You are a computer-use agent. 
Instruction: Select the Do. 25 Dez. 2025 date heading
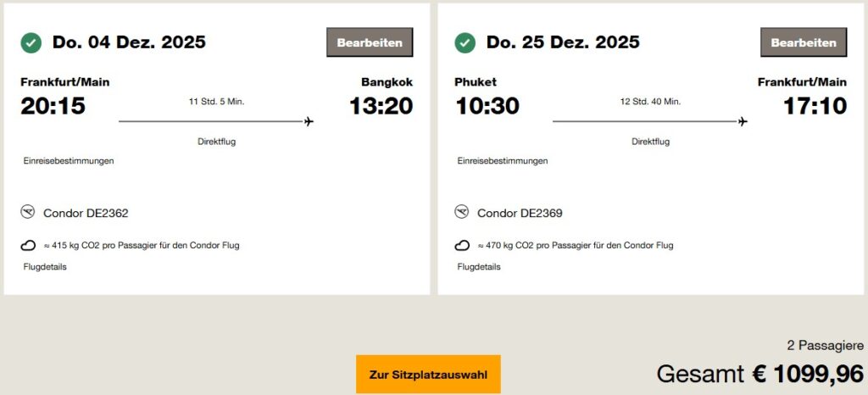coord(563,42)
